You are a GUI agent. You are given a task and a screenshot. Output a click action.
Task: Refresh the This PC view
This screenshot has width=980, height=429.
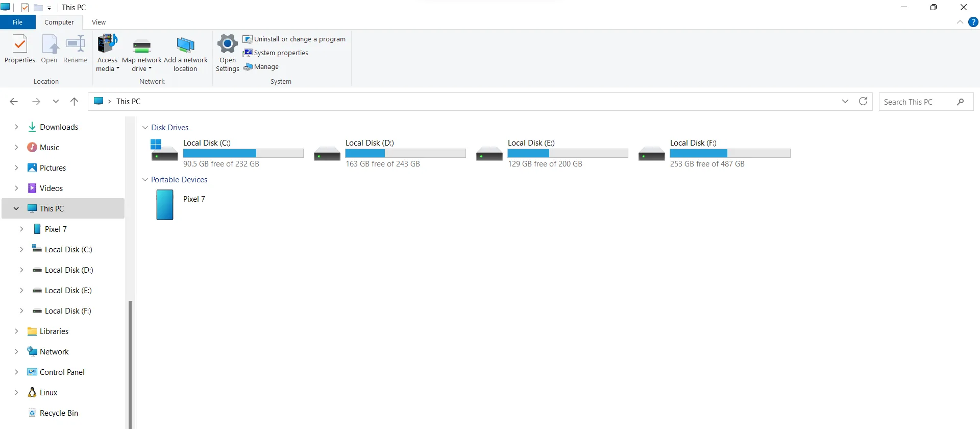[863, 101]
